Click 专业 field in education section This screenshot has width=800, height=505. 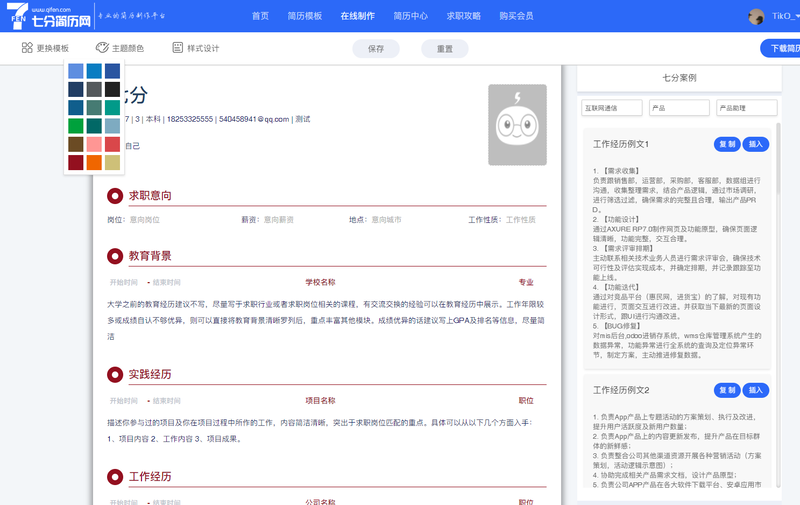(526, 282)
